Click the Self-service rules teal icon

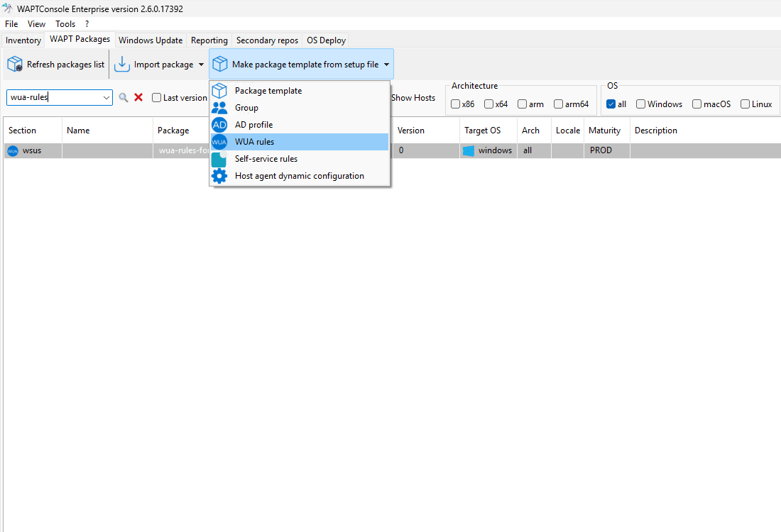point(219,159)
